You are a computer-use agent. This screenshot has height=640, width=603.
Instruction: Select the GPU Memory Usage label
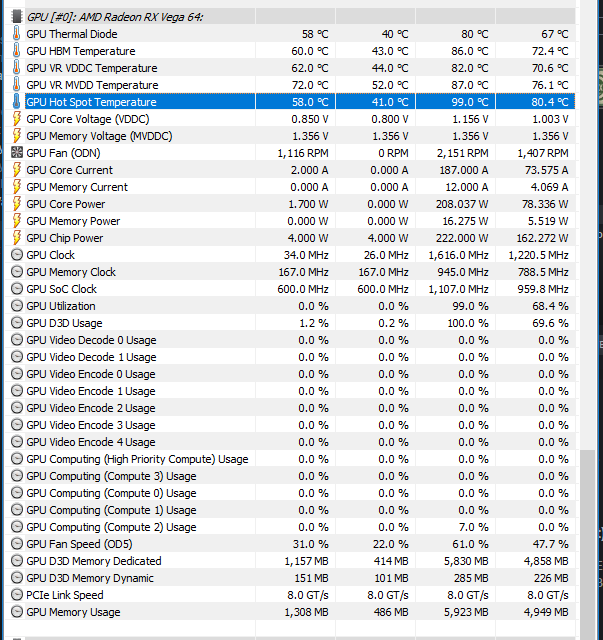tap(73, 612)
